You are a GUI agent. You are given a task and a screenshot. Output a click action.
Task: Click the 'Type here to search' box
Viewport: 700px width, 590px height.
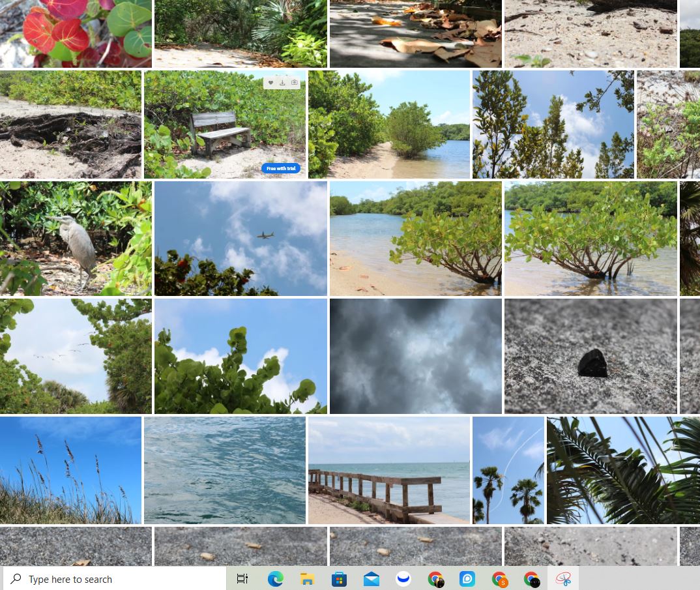click(x=117, y=579)
